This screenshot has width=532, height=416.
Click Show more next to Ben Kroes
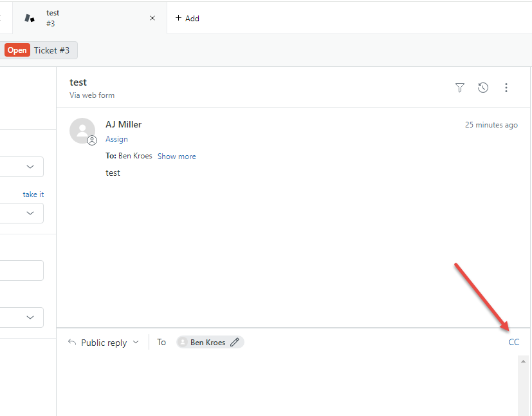(x=176, y=156)
